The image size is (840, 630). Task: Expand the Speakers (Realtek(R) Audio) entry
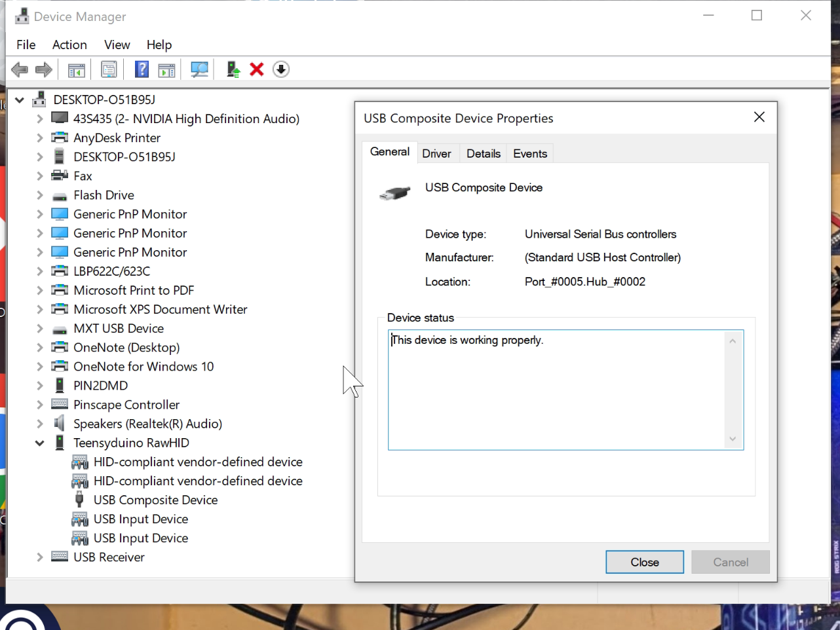coord(39,423)
